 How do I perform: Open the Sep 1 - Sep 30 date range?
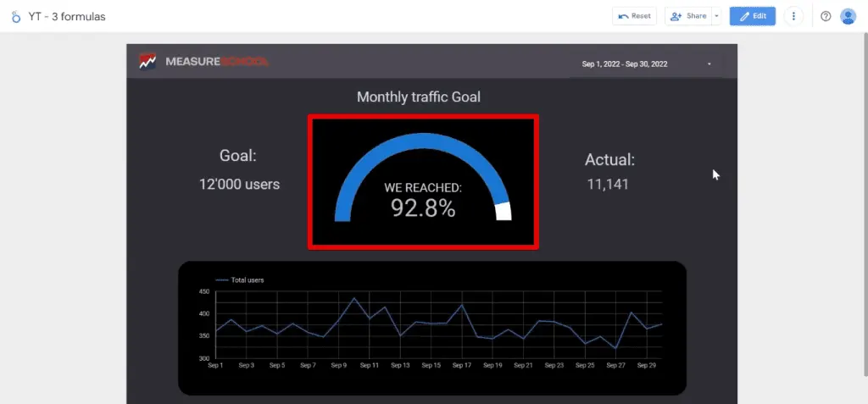tap(626, 64)
